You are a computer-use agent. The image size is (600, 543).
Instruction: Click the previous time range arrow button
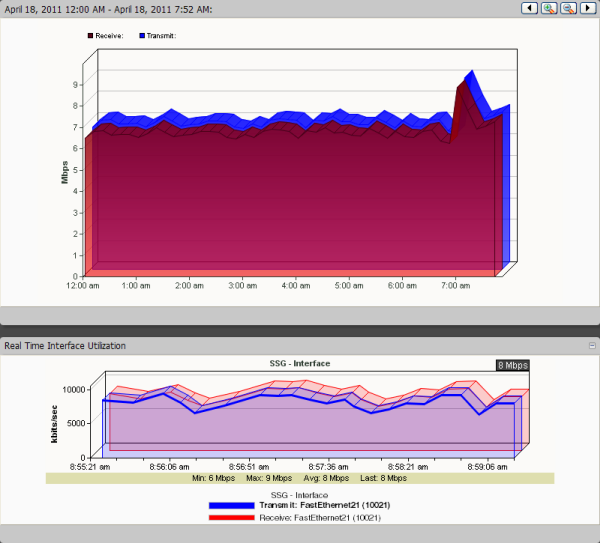pos(531,8)
